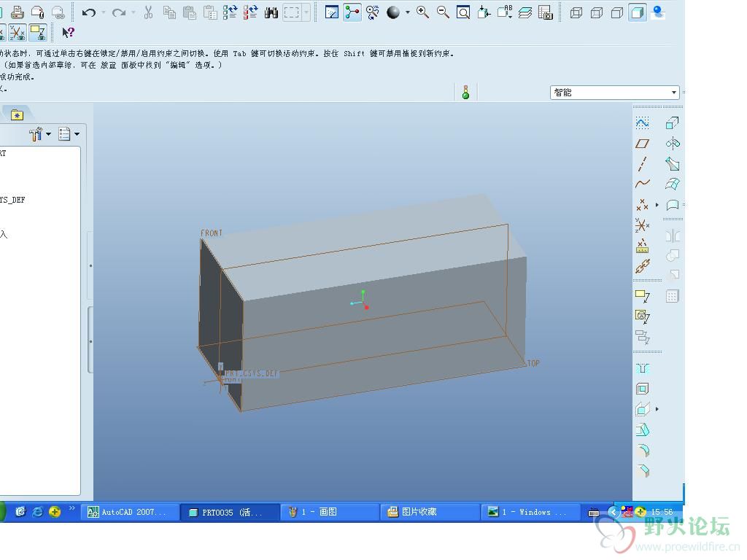
Task: Switch to Shading display mode
Action: point(638,12)
